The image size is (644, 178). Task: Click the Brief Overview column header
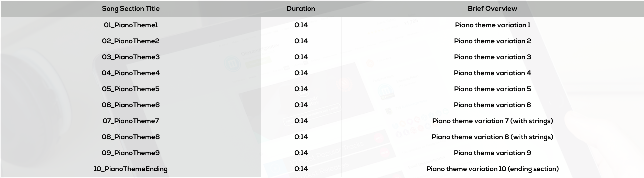[x=493, y=9]
